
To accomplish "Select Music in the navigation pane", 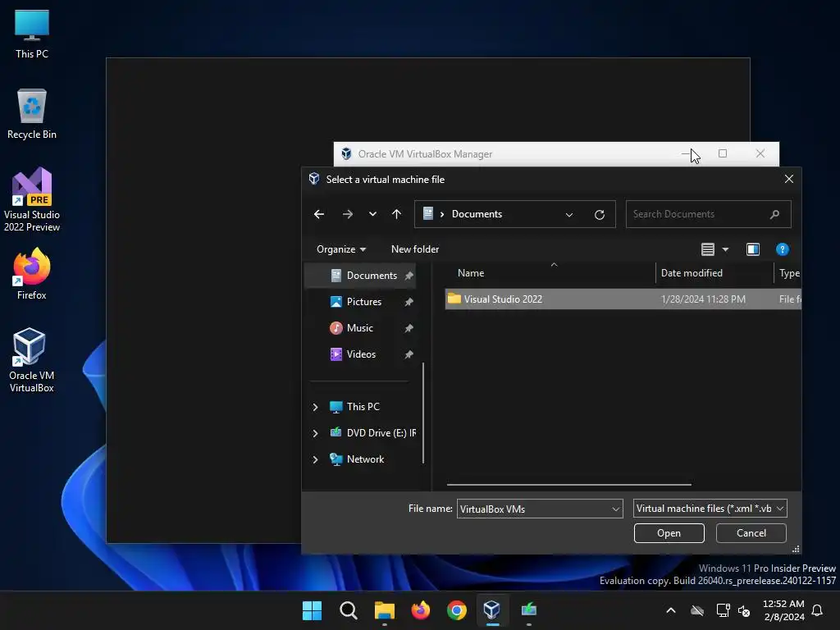I will pyautogui.click(x=359, y=328).
